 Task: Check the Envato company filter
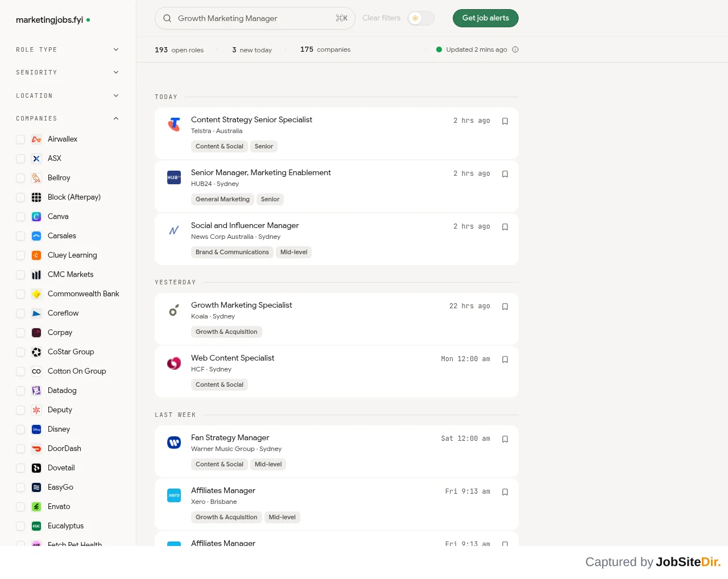point(20,507)
